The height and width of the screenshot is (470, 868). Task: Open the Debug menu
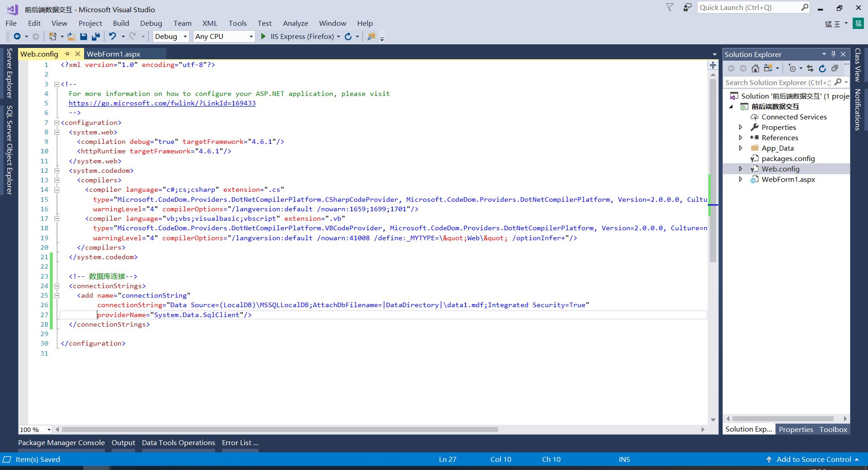(151, 24)
